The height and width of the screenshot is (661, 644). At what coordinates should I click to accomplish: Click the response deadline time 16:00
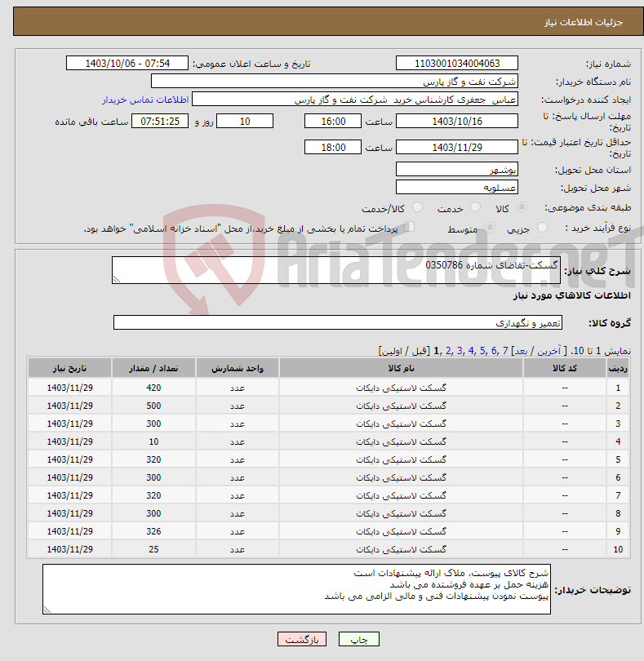[x=333, y=121]
